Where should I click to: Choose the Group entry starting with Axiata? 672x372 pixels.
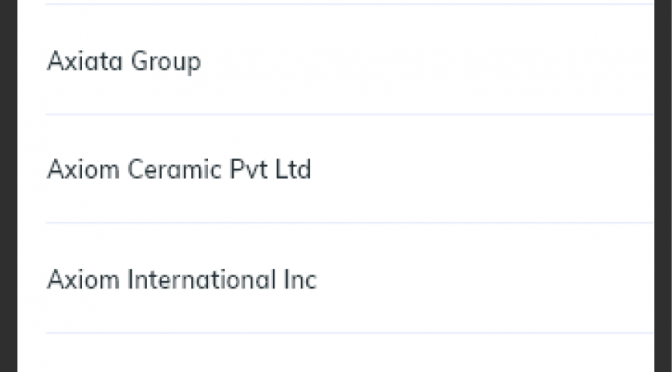[349, 60]
